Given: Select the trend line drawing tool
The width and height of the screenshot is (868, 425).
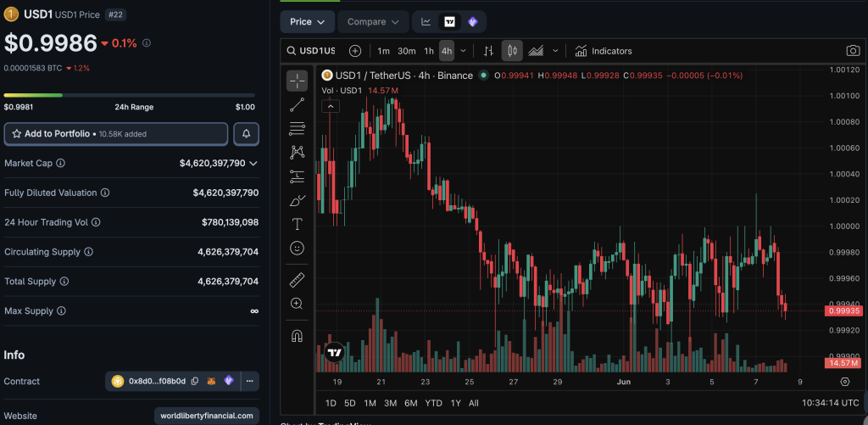Looking at the screenshot, I should point(298,104).
